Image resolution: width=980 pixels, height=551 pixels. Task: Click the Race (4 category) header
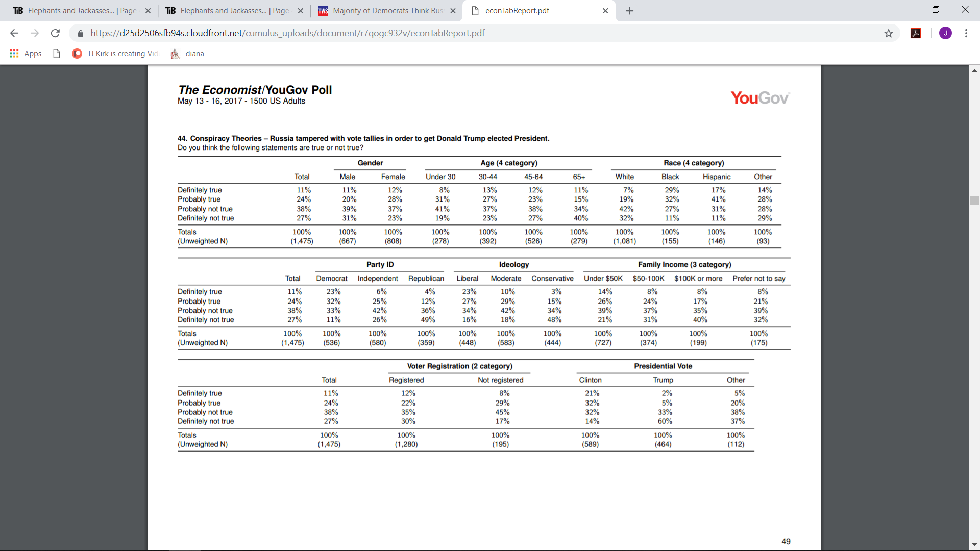click(x=694, y=163)
